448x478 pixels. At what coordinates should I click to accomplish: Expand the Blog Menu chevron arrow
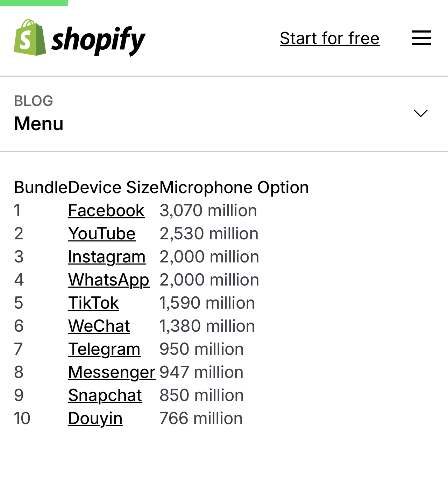(420, 113)
